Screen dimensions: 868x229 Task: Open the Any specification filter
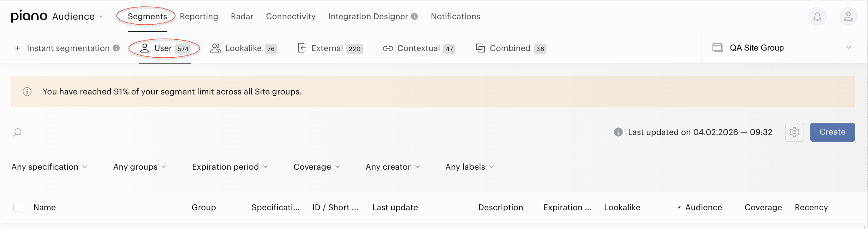[x=49, y=167]
